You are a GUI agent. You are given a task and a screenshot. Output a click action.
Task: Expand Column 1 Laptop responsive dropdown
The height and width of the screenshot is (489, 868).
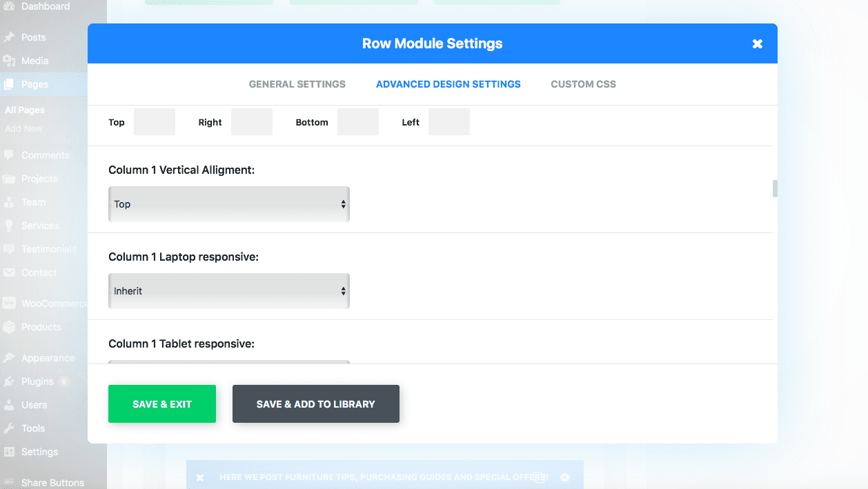click(229, 291)
